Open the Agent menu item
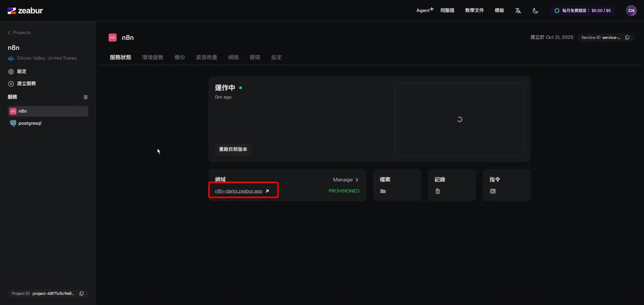The width and height of the screenshot is (644, 305). click(x=425, y=10)
